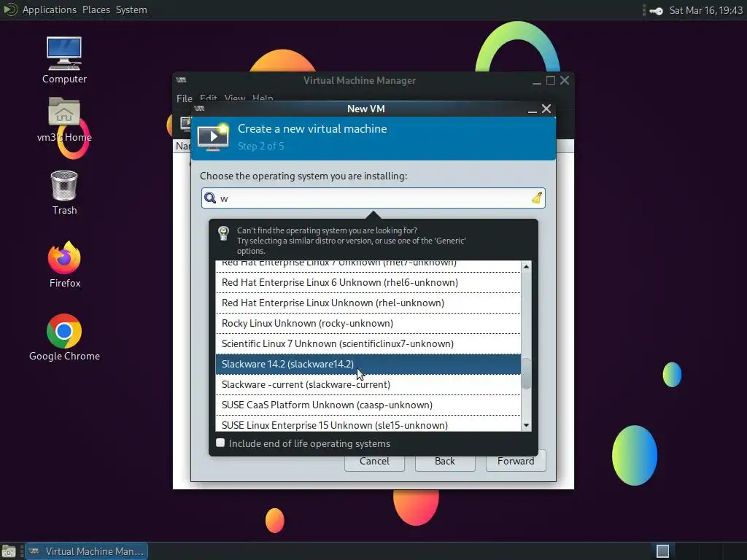747x560 pixels.
Task: Select SUSE CaaS Platform Unknown entry
Action: [368, 405]
